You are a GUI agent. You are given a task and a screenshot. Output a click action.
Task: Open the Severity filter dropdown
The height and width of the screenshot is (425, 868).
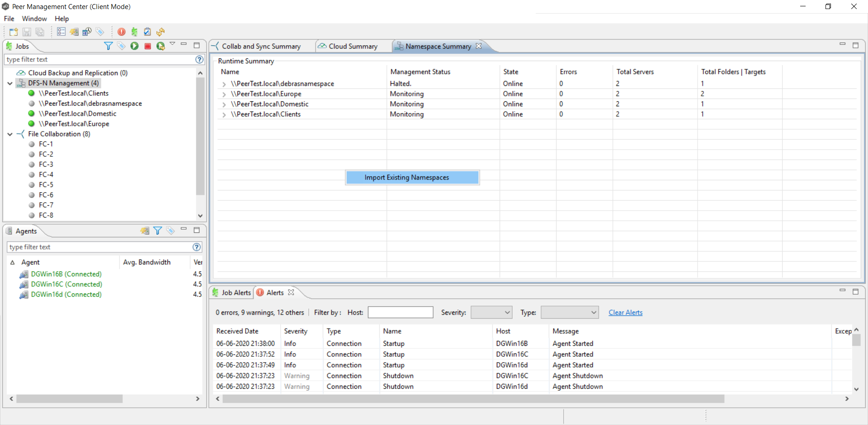491,312
